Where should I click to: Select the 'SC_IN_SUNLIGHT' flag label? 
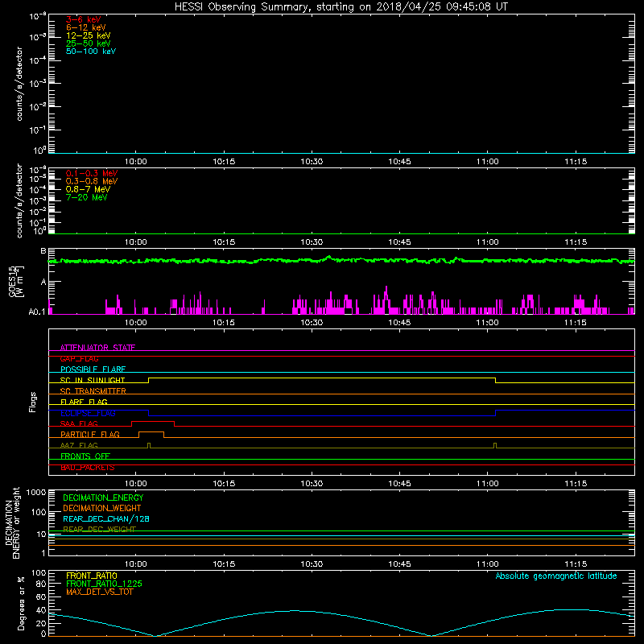[x=93, y=380]
